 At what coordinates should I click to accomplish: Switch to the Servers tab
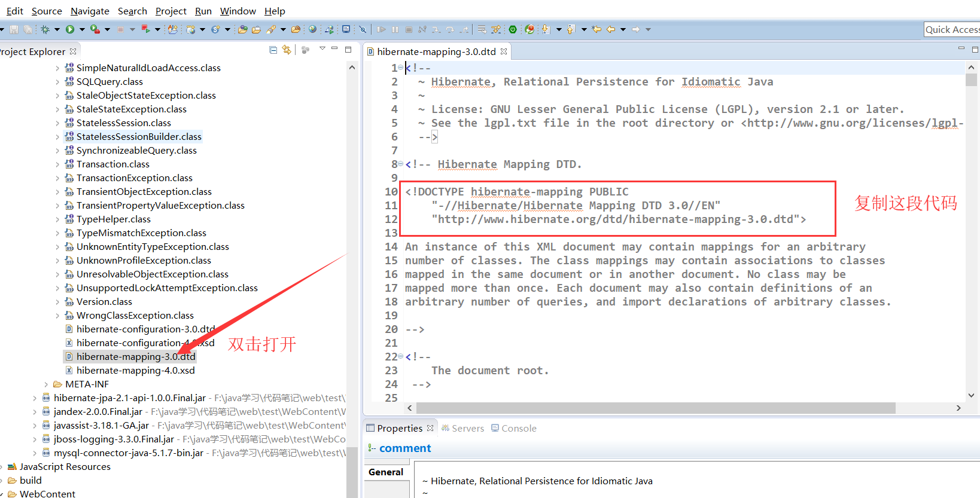pos(462,428)
